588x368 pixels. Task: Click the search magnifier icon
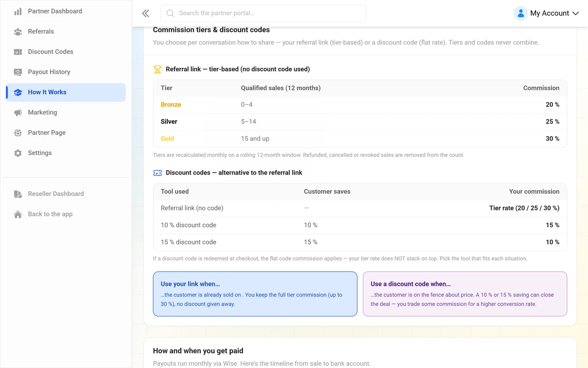pyautogui.click(x=170, y=13)
